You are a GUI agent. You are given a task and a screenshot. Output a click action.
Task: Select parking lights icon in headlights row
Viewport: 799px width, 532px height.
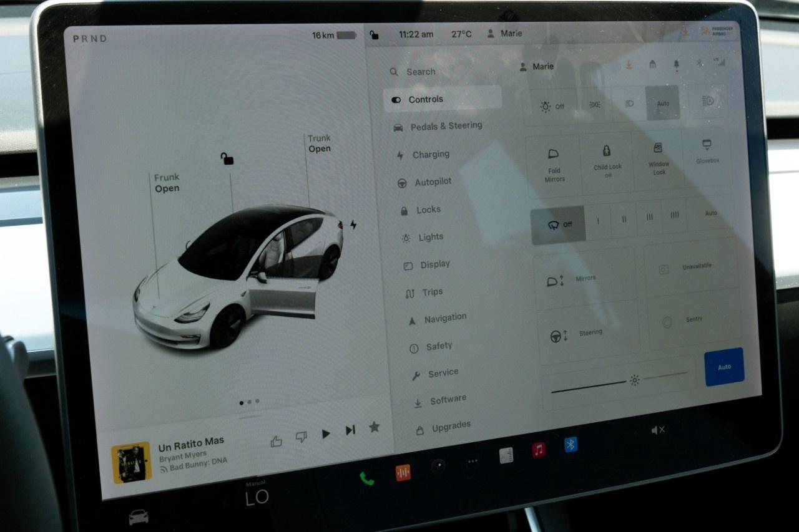[595, 105]
